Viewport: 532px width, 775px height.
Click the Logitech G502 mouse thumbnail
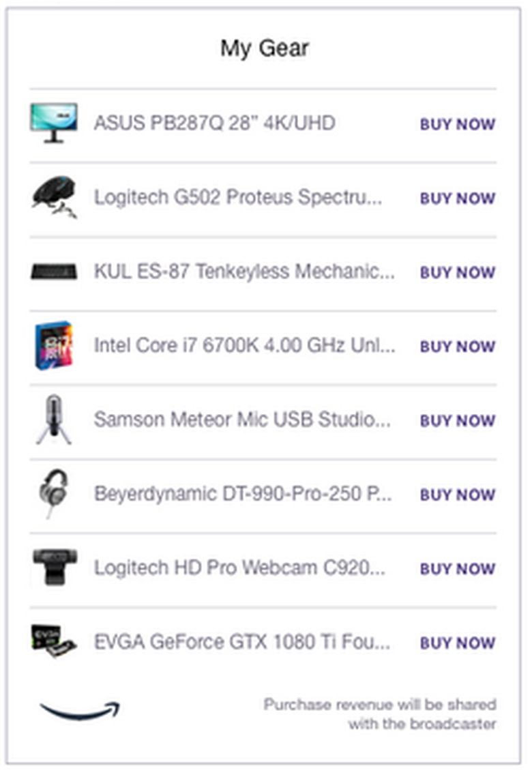[x=54, y=197]
